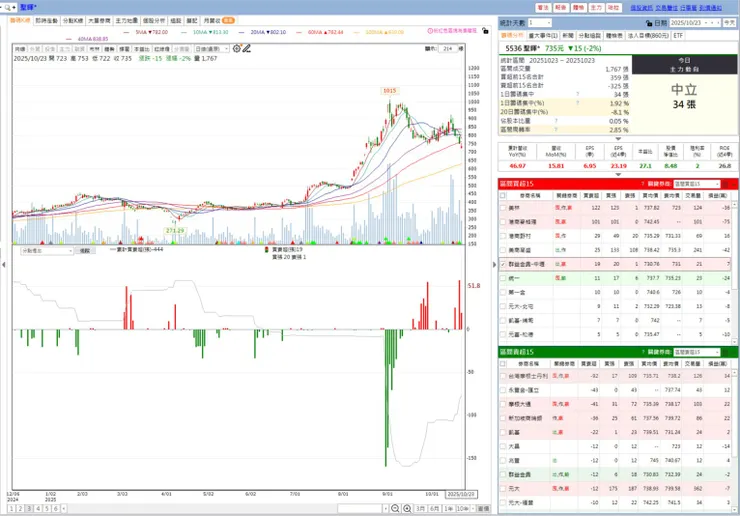Viewport: 740px width, 516px height.
Task: Open the chart period combo box in chart toolbar
Action: [x=212, y=49]
